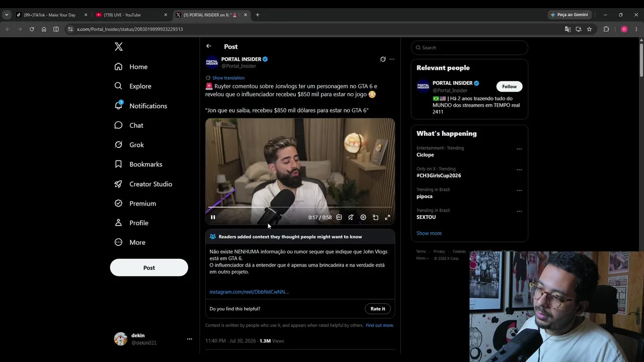Close the TikTok browser tab
The image size is (644, 362).
click(x=86, y=15)
